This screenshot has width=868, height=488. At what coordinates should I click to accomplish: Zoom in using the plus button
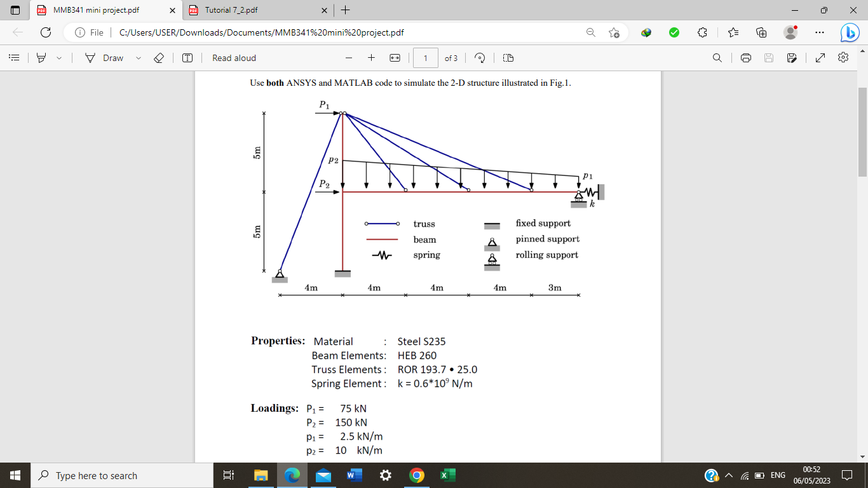coord(371,58)
